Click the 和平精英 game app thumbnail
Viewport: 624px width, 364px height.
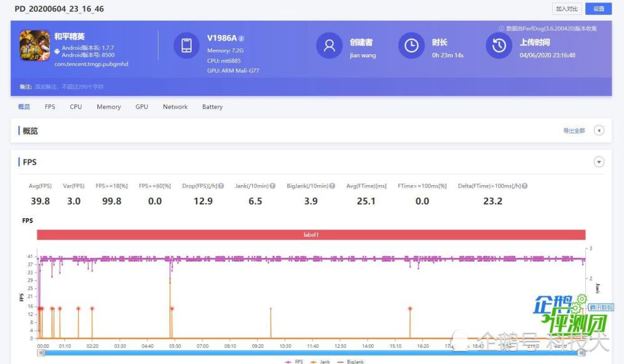[35, 45]
